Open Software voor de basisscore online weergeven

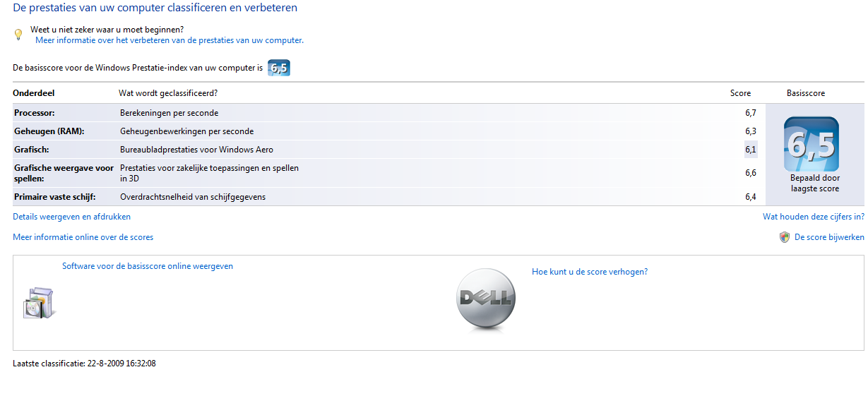tap(148, 266)
